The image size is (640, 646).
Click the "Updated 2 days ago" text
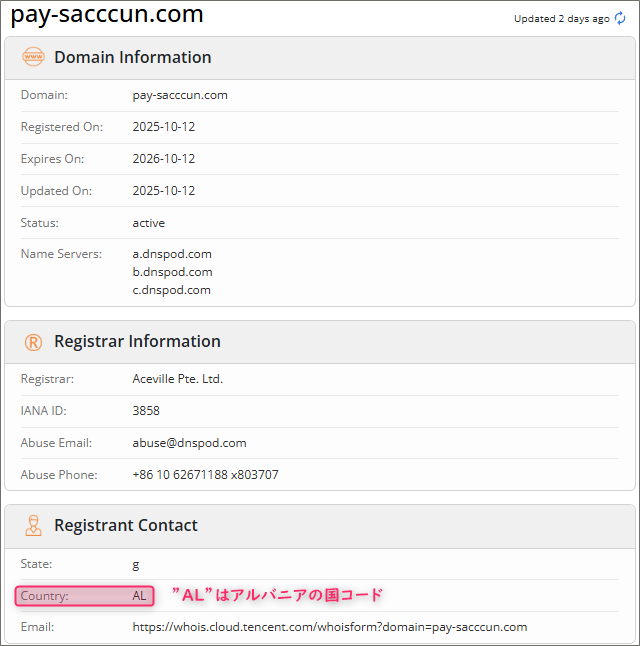[561, 19]
